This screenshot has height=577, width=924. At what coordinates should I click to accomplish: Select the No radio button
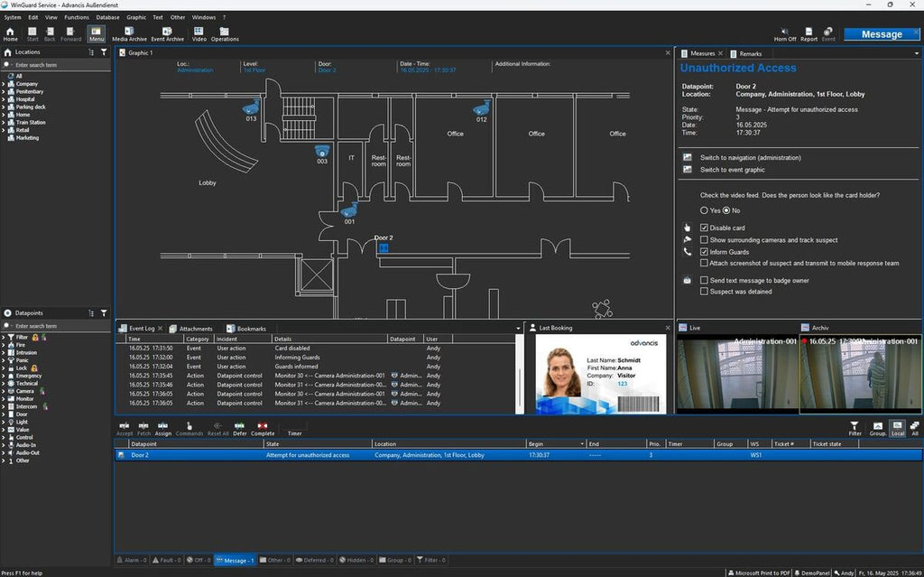pyautogui.click(x=726, y=210)
